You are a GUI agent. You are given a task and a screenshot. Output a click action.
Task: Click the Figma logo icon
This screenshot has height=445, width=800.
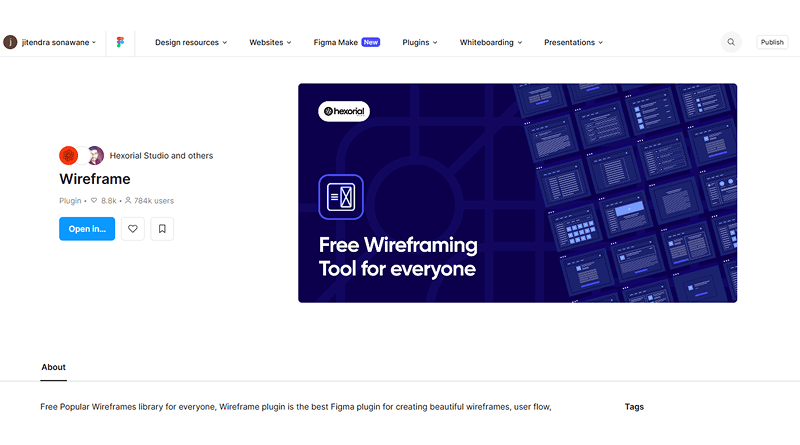(120, 42)
